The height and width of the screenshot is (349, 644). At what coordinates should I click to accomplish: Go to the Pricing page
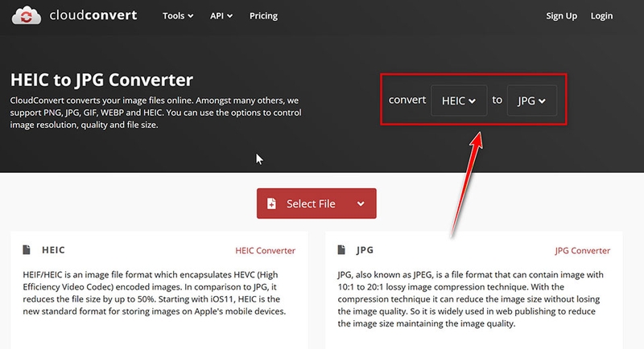click(x=263, y=16)
